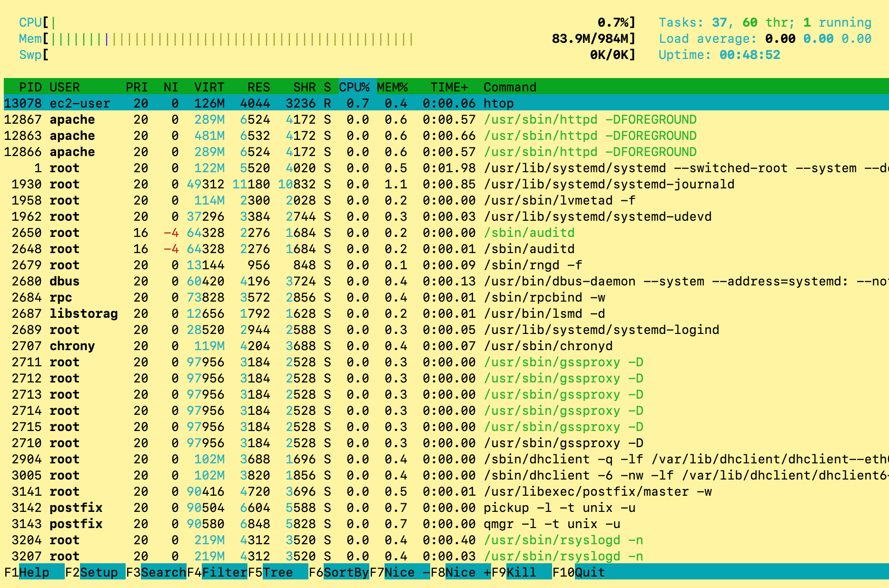The image size is (889, 588).
Task: Click F7 Nice - to lower niceness
Action: point(400,572)
